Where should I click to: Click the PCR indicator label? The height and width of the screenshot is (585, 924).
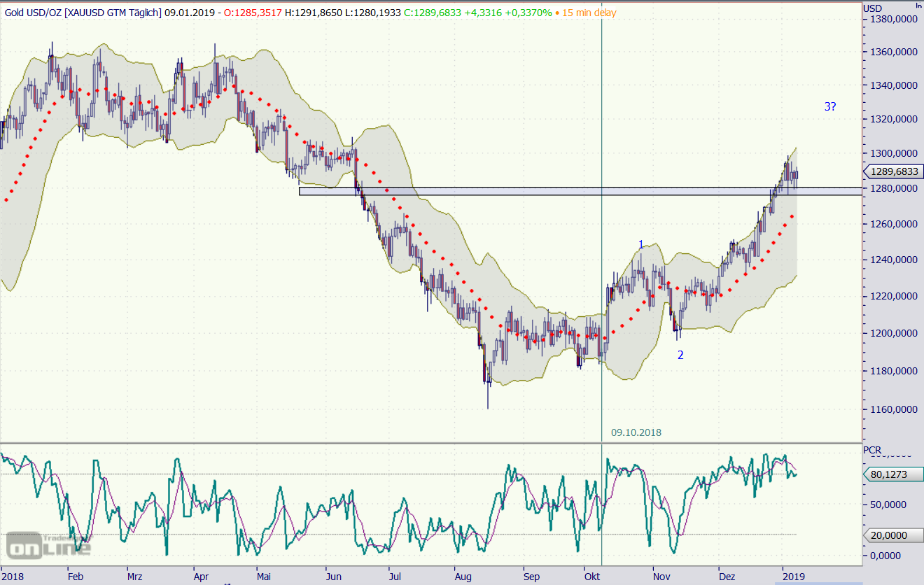[x=872, y=449]
